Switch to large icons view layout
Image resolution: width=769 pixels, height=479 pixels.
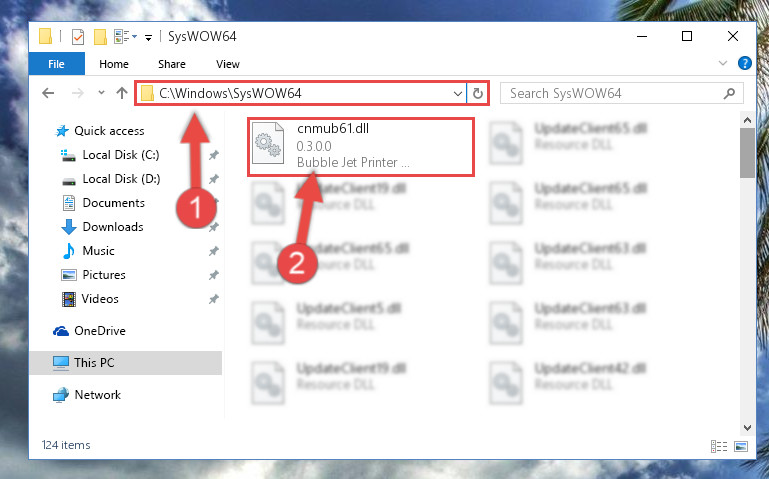[x=741, y=446]
